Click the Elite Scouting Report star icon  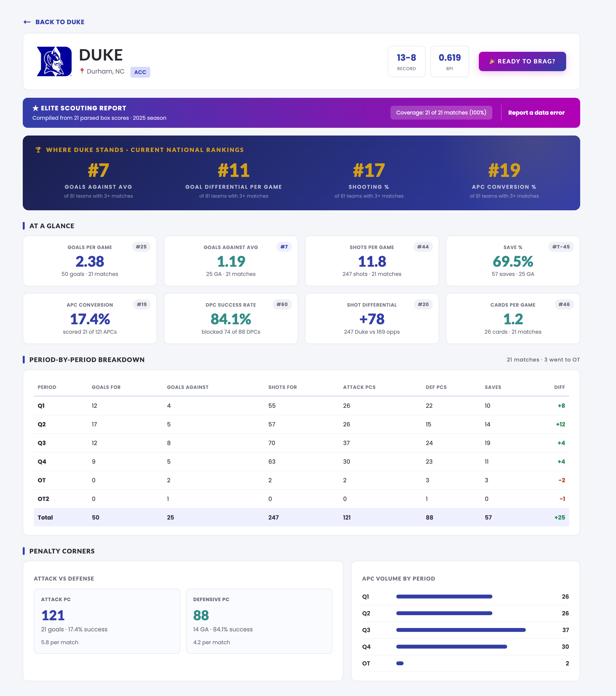coord(35,108)
